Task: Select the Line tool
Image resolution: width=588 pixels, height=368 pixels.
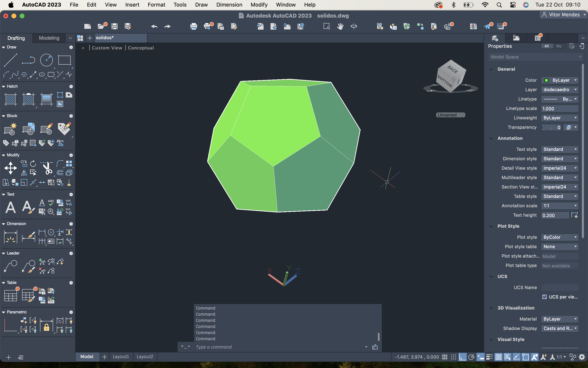Action: pyautogui.click(x=10, y=60)
